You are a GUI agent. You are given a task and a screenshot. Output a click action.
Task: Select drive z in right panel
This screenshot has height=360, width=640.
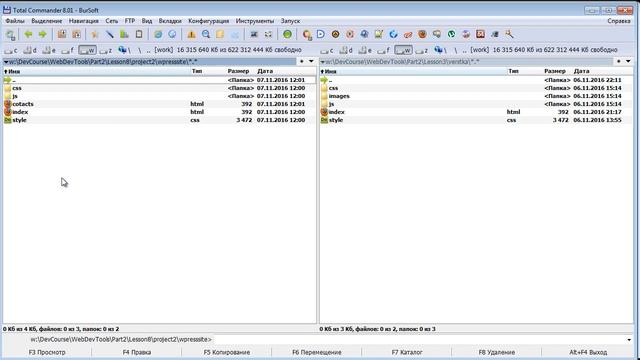point(422,50)
